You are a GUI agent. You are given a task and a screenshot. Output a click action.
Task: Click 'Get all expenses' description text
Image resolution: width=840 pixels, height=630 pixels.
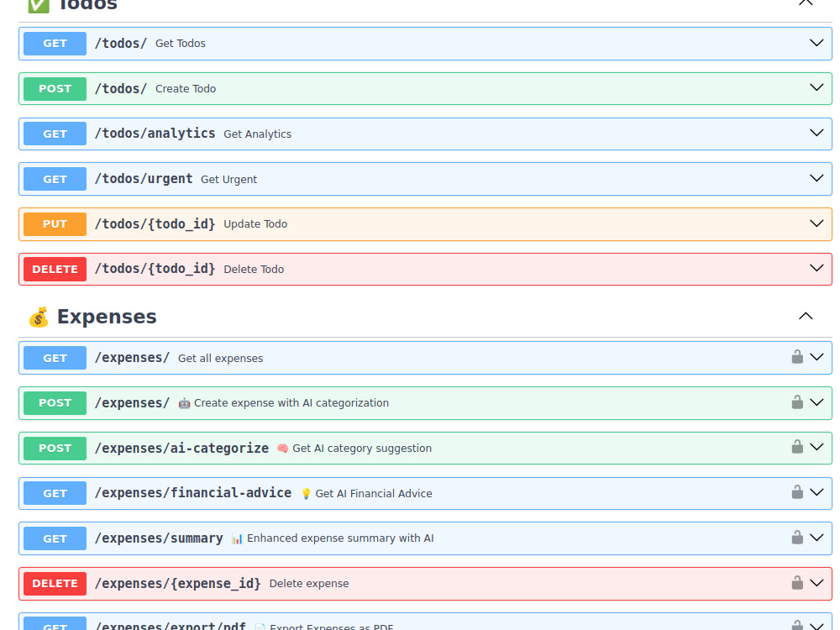pos(220,359)
